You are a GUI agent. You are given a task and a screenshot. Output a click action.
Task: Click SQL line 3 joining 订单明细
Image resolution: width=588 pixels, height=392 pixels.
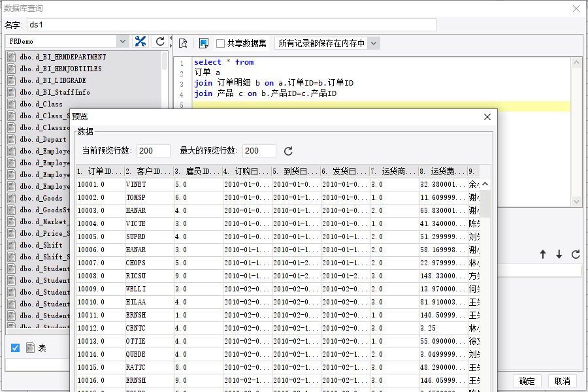[274, 83]
